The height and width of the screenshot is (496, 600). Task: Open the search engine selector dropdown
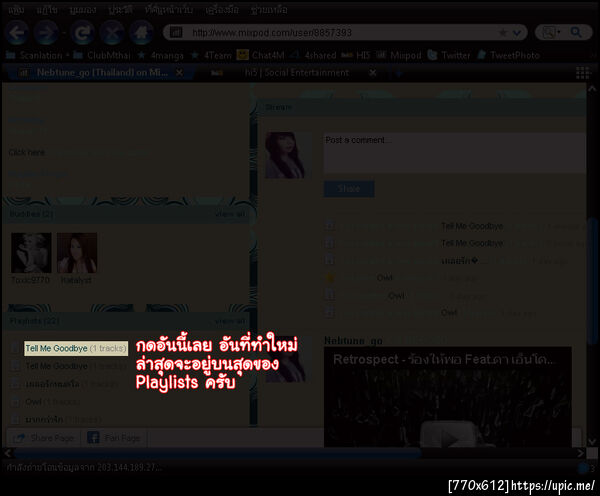[x=551, y=33]
